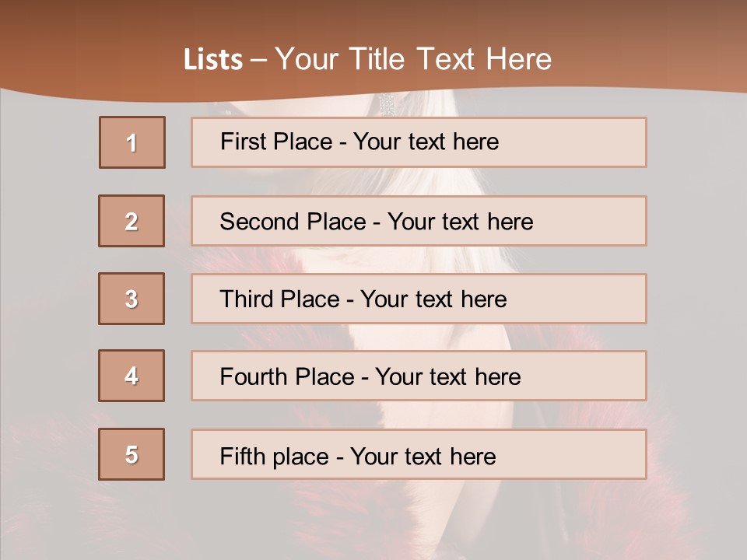Image resolution: width=747 pixels, height=560 pixels.
Task: Select the Second Place text box
Action: (x=419, y=221)
